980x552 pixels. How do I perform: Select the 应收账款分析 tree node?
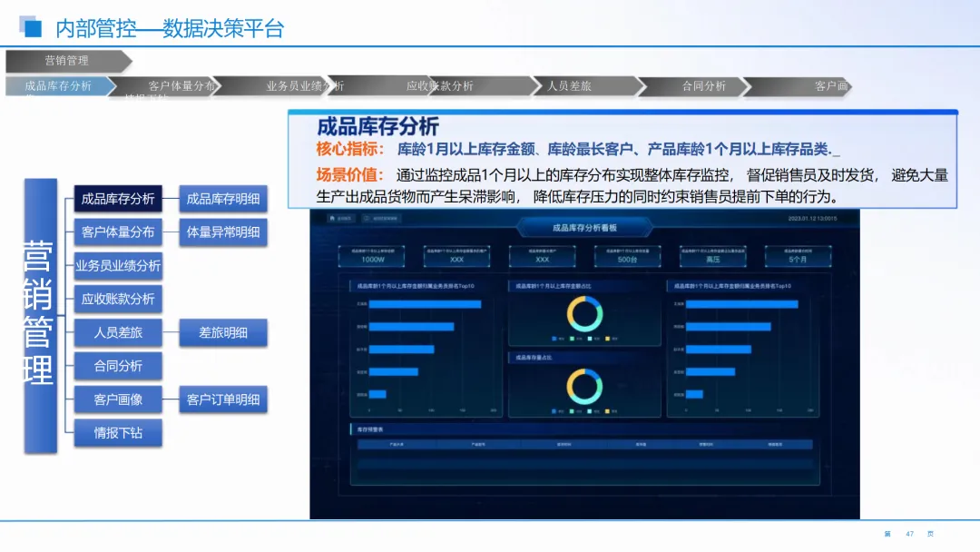pyautogui.click(x=118, y=299)
